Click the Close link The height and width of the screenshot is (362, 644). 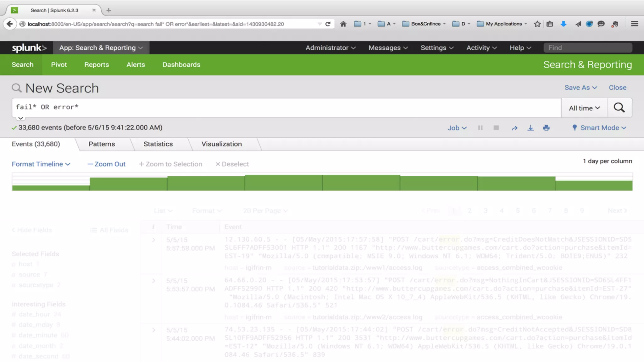pyautogui.click(x=617, y=88)
